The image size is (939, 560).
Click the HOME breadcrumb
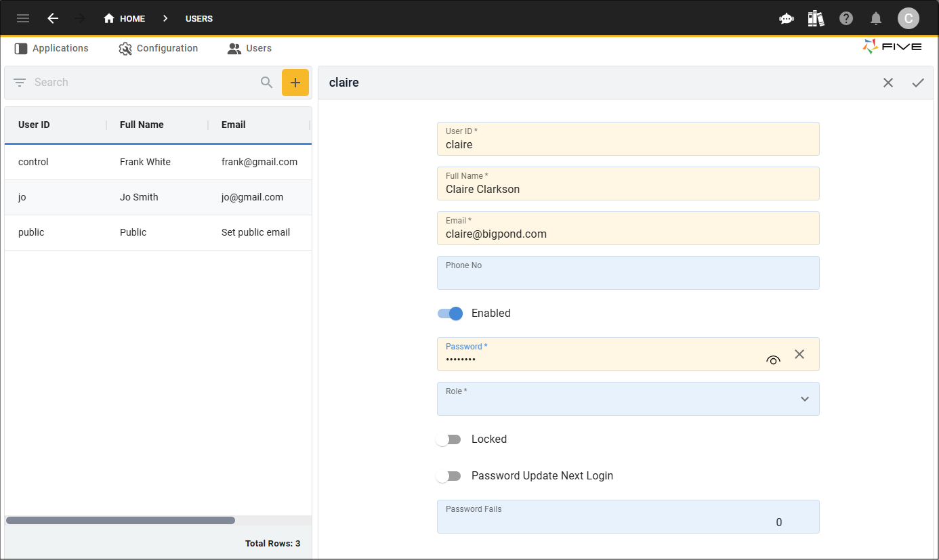(x=124, y=18)
